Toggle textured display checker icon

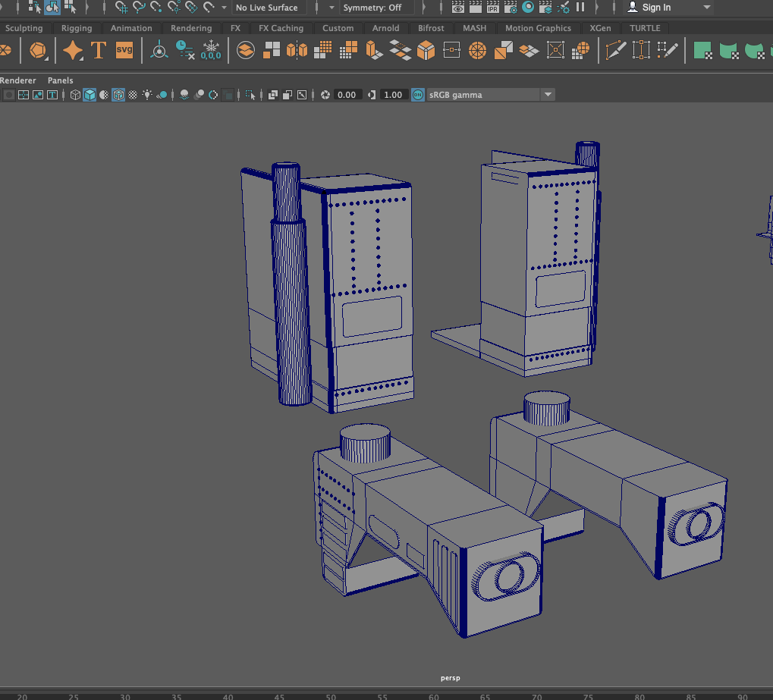(x=133, y=95)
